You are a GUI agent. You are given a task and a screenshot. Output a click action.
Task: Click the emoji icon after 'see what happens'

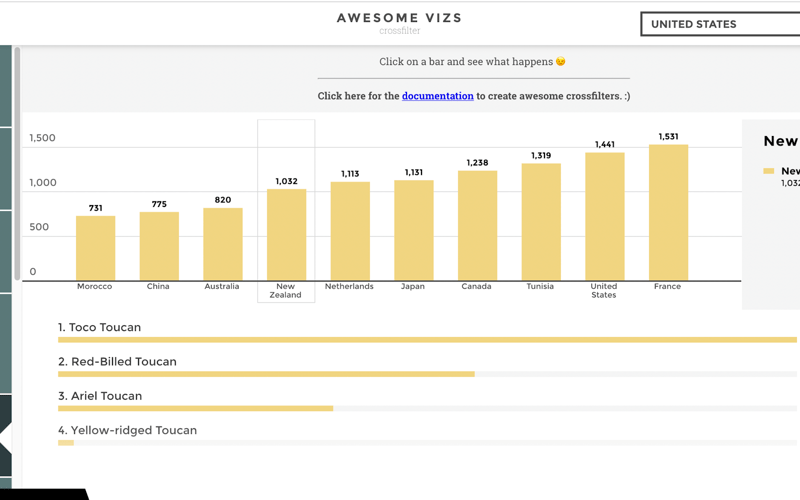click(x=561, y=62)
